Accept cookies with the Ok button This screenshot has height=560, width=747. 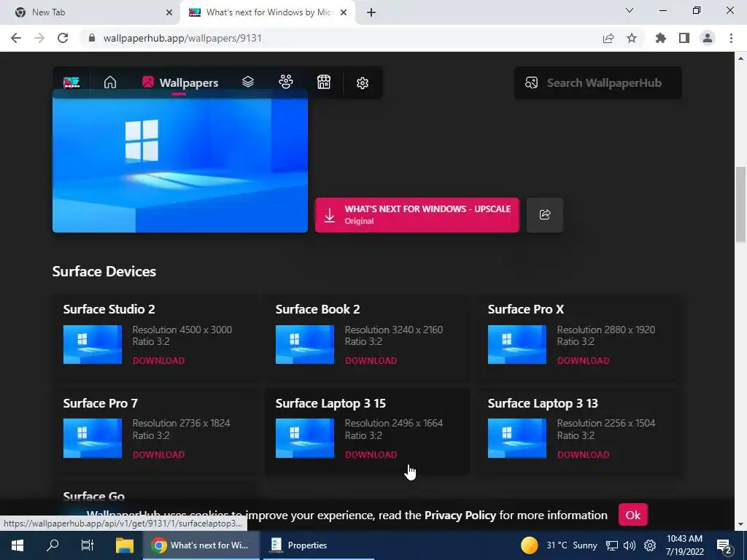(x=632, y=515)
